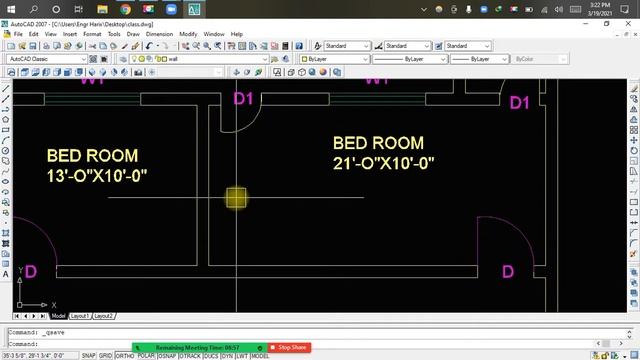Open File Explorer from the taskbar

(x=102, y=9)
